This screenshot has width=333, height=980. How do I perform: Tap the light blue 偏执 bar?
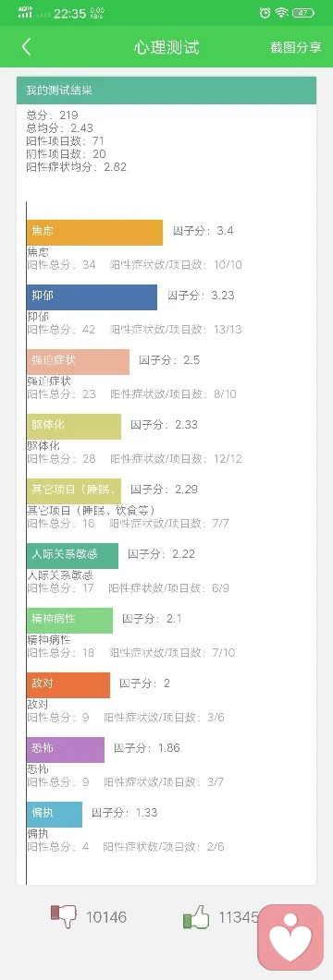tap(55, 815)
